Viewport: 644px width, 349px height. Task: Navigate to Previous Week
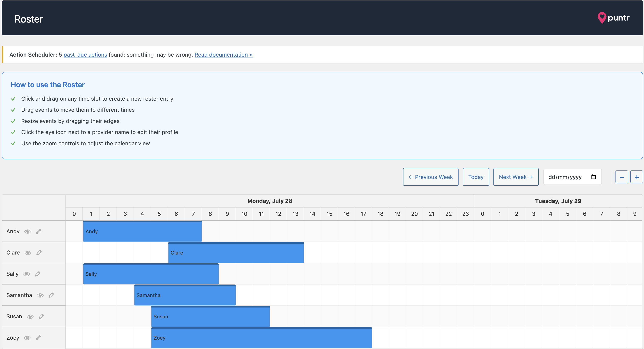430,177
